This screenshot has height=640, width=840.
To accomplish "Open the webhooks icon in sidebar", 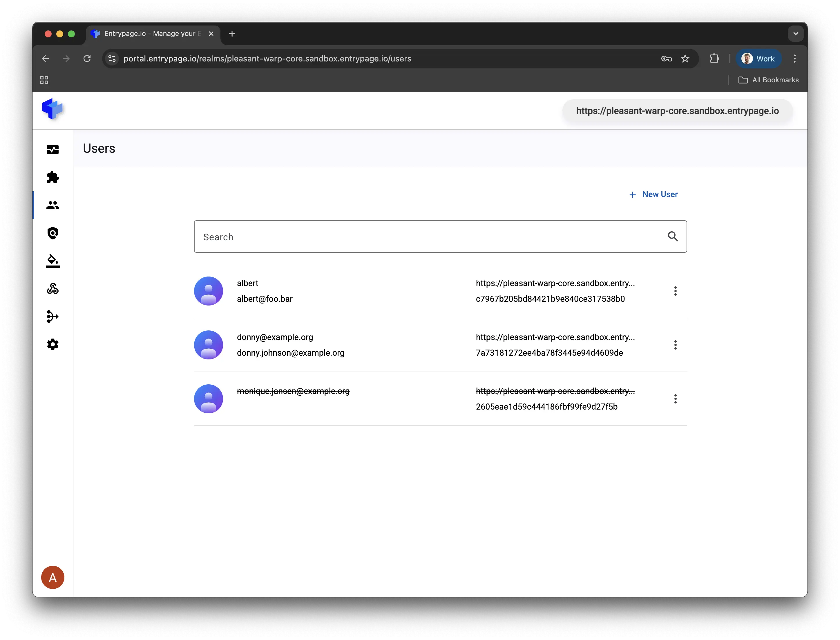I will point(52,289).
